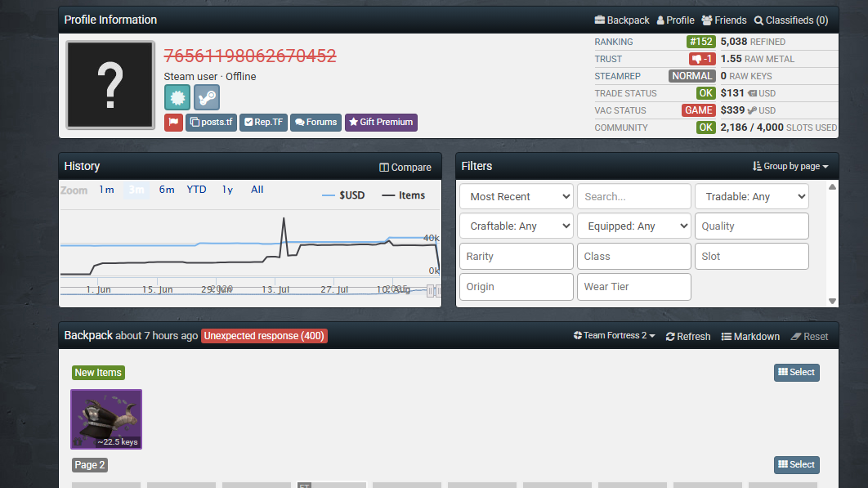The image size is (868, 488).
Task: Open the Profile link in header
Action: (x=675, y=20)
